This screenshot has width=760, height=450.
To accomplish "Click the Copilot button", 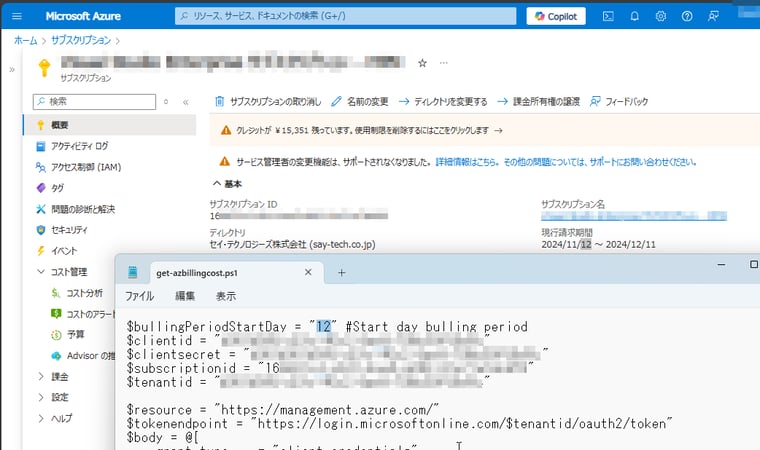I will tap(556, 16).
